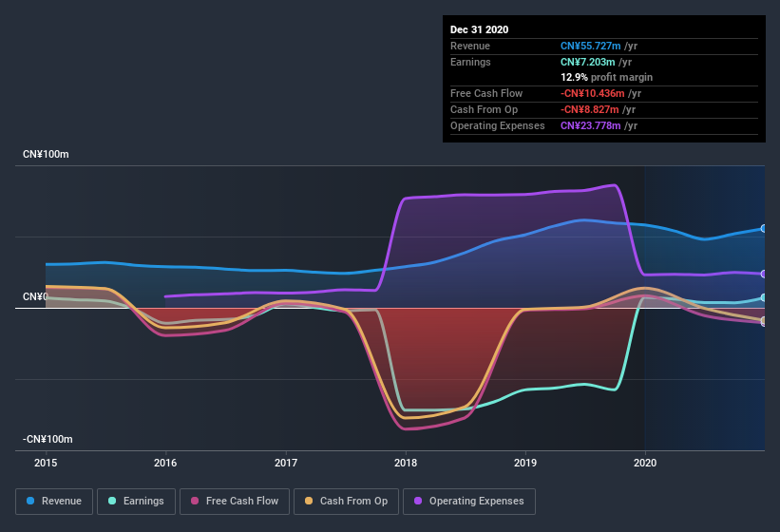Toggle the Revenue legend button

click(x=54, y=502)
